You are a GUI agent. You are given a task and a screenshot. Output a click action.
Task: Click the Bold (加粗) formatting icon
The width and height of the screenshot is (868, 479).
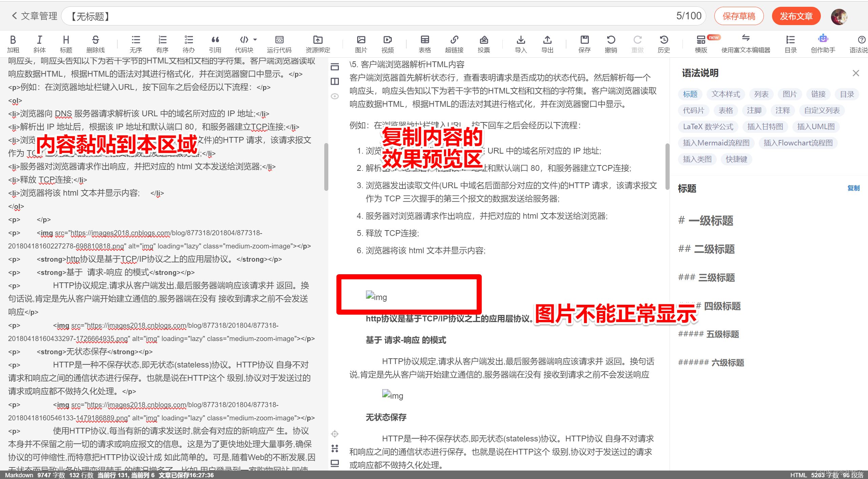[13, 40]
